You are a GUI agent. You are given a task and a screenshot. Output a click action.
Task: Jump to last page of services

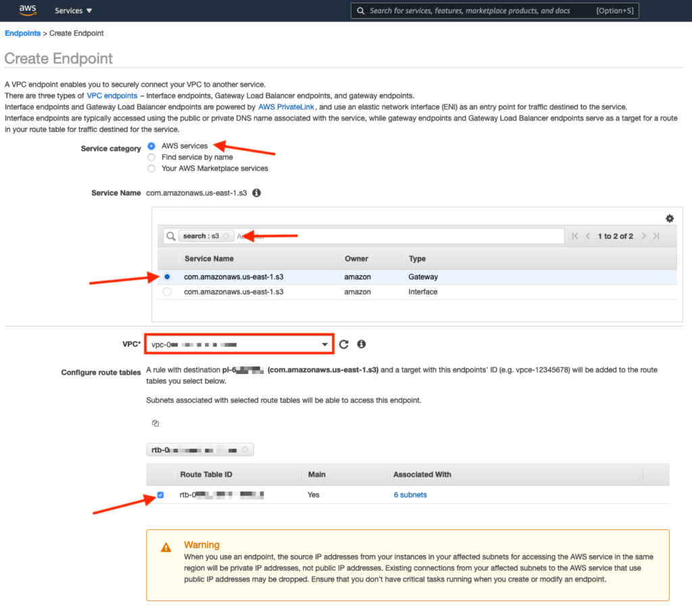(x=656, y=236)
